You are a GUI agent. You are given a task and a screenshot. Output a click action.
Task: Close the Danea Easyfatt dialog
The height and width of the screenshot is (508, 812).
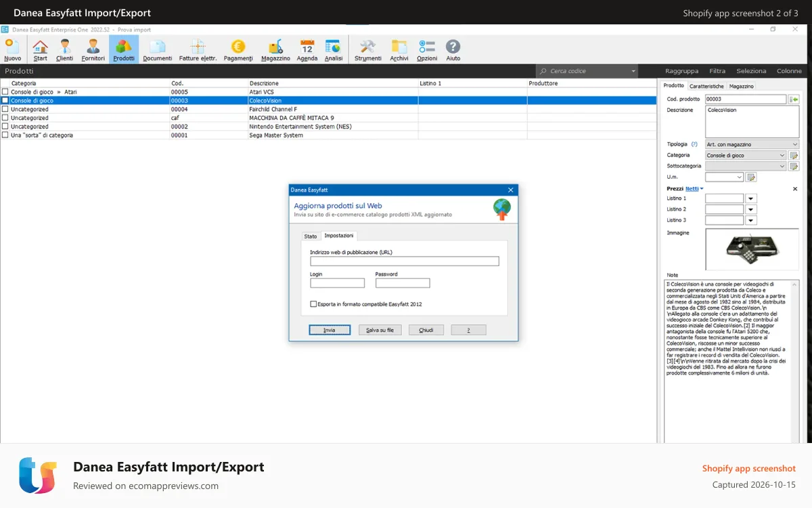pos(511,190)
